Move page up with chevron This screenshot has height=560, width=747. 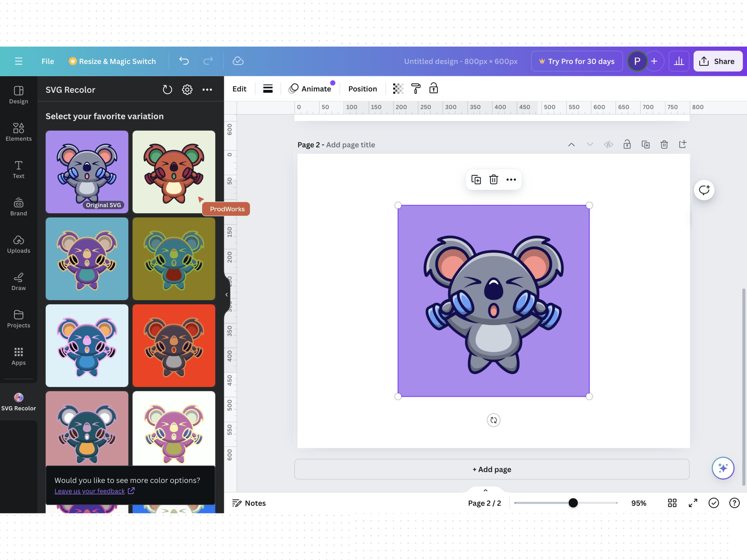coord(571,145)
